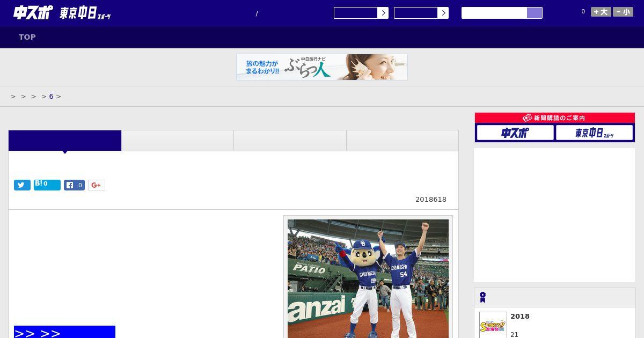The image size is (644, 338).
Task: Open sidebar item titled 2018
Action: point(520,317)
